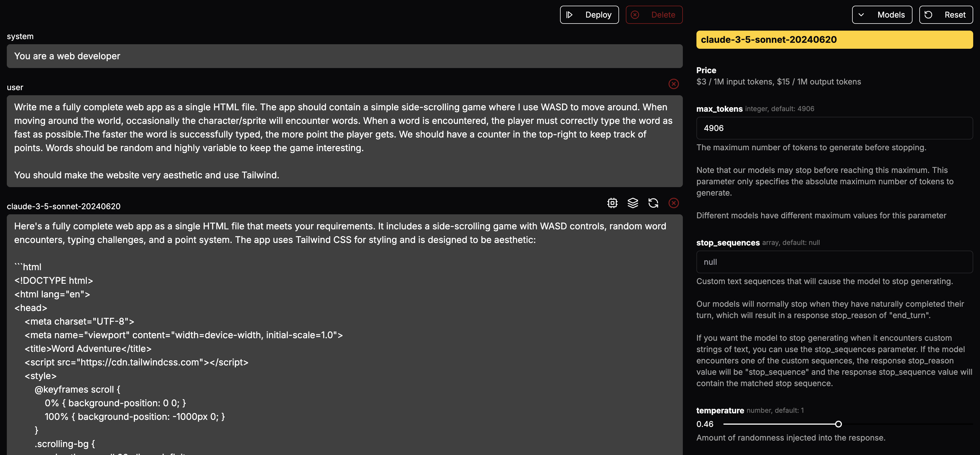
Task: Click the X circle icon in Delete button
Action: 635,15
